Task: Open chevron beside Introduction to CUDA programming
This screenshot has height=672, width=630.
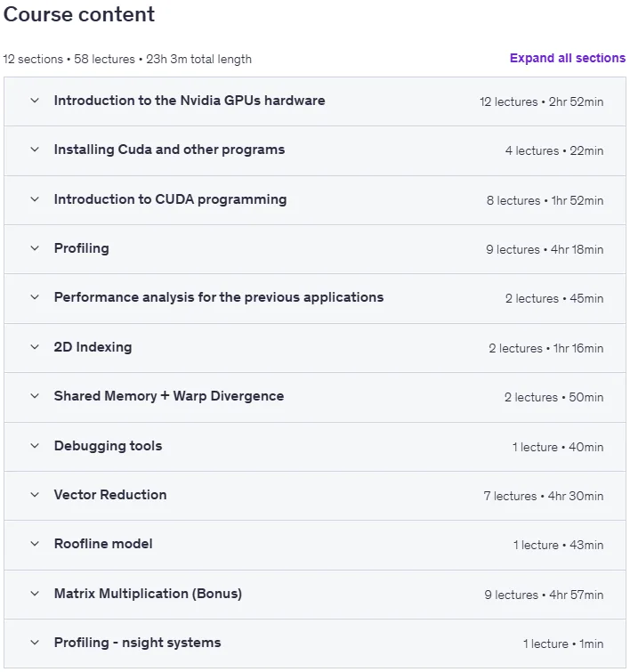Action: [35, 199]
